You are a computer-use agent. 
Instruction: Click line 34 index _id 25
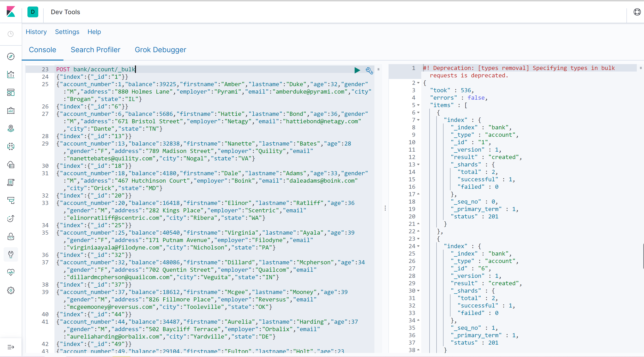coord(94,225)
